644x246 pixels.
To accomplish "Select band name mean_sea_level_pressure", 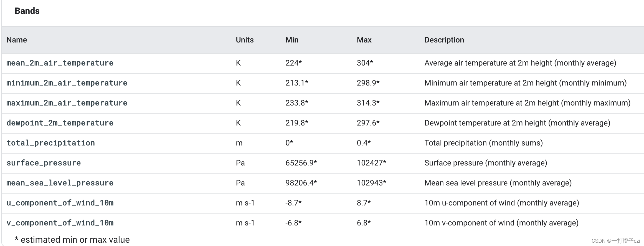I will coord(60,183).
